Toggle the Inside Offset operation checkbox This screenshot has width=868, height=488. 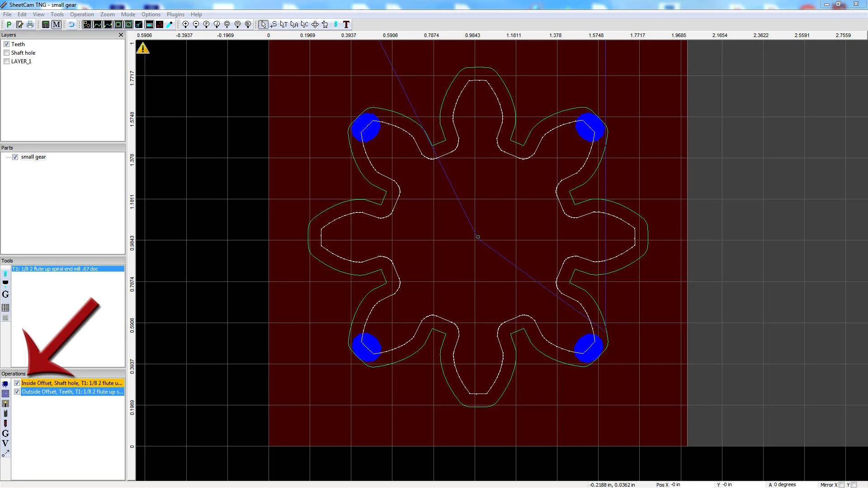click(17, 383)
